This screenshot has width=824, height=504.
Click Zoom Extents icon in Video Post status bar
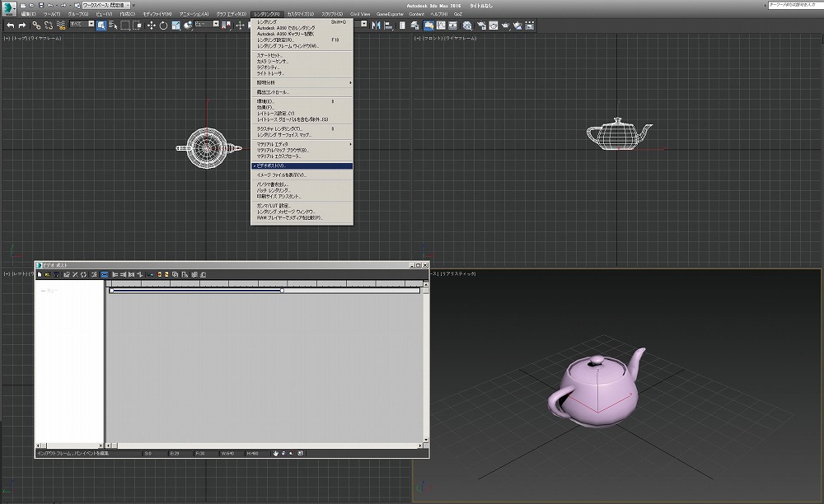tap(283, 453)
